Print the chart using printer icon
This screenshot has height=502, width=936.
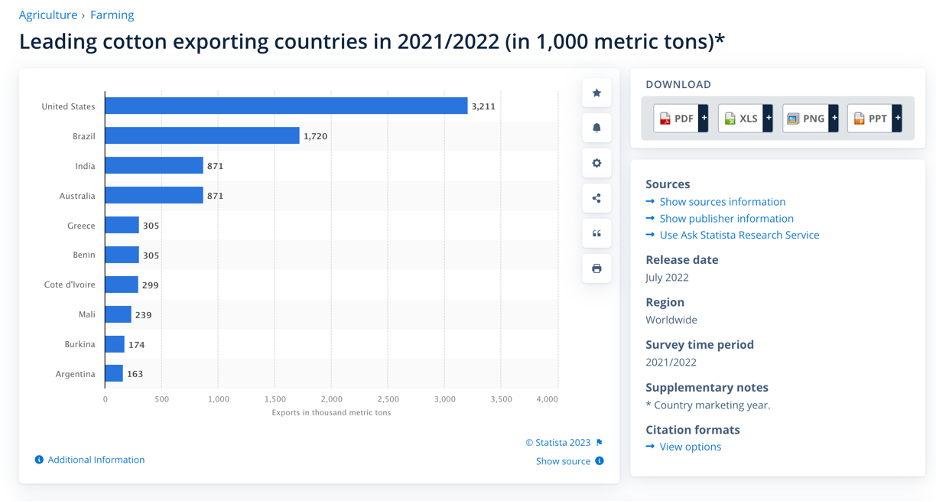coord(597,268)
